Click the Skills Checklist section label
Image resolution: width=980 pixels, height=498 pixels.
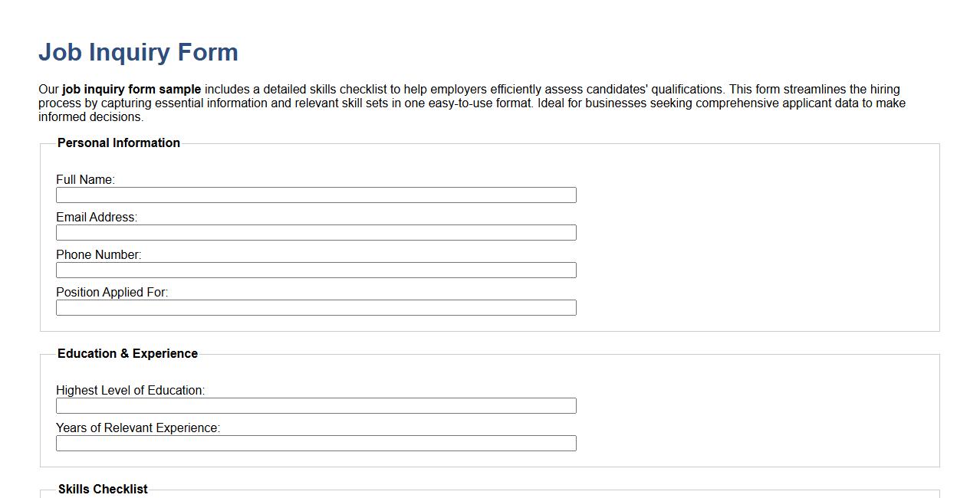click(103, 488)
